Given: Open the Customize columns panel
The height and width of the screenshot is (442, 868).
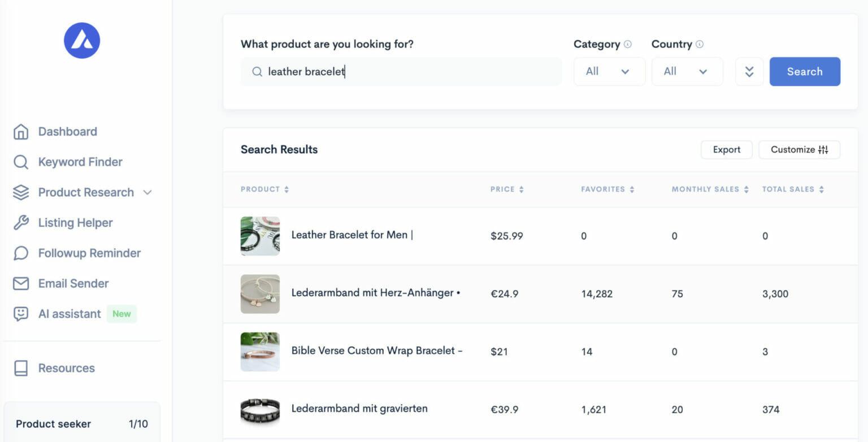Looking at the screenshot, I should click(799, 149).
